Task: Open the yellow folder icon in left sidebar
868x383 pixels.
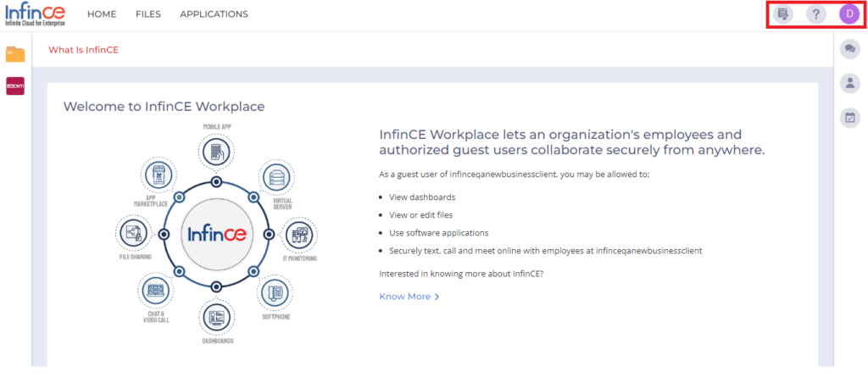Action: pyautogui.click(x=15, y=54)
